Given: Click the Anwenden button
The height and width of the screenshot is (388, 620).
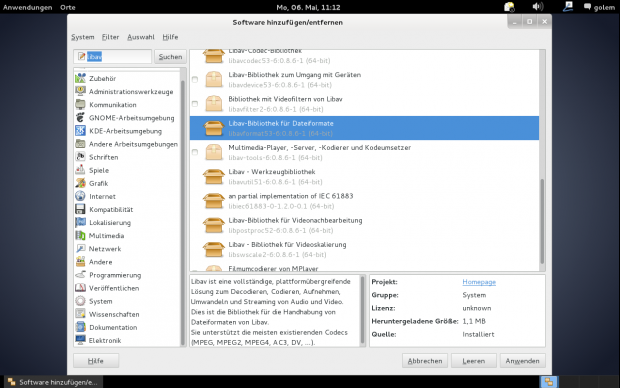Looking at the screenshot, I should [x=522, y=361].
